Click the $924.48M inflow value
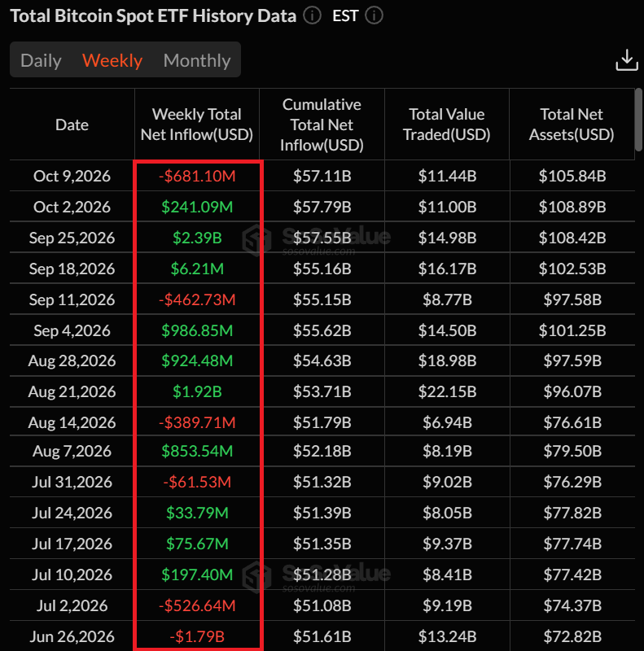 coord(197,360)
